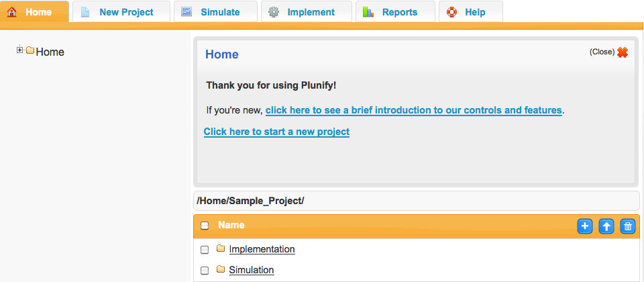Click the house icon on Home tab
Viewport: 644px width, 282px height.
(12, 12)
